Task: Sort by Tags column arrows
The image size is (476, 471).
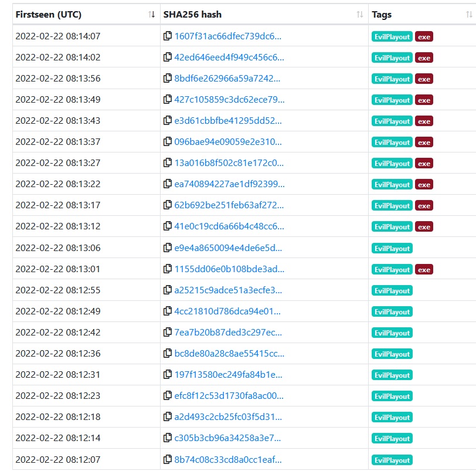Action: pos(469,14)
